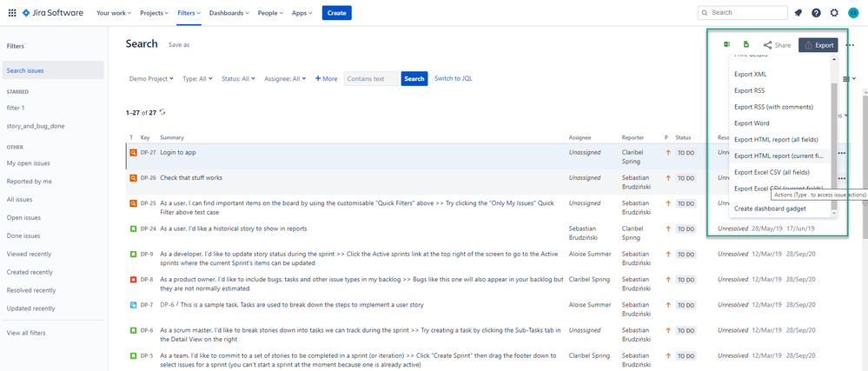
Task: Click the Export button
Action: click(818, 45)
